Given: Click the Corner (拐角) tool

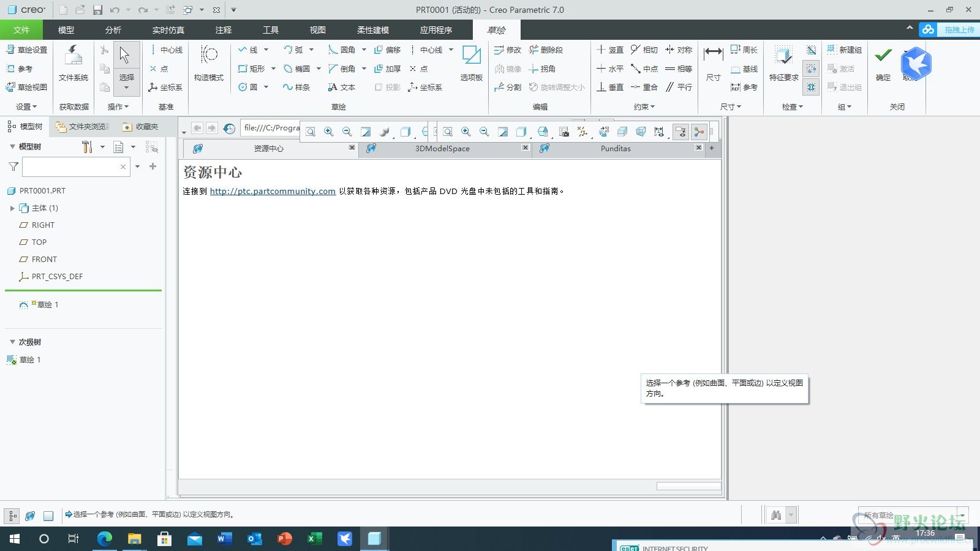Looking at the screenshot, I should coord(542,69).
